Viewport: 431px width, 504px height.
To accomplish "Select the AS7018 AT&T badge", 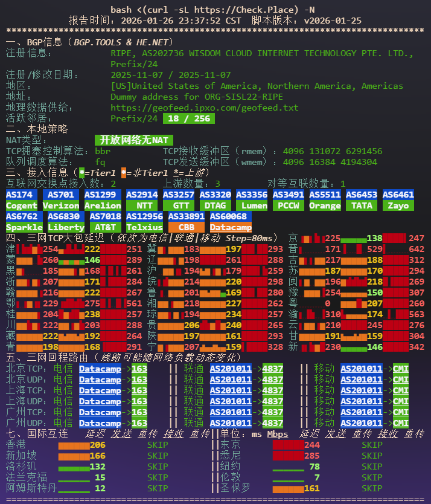I will pos(105,222).
